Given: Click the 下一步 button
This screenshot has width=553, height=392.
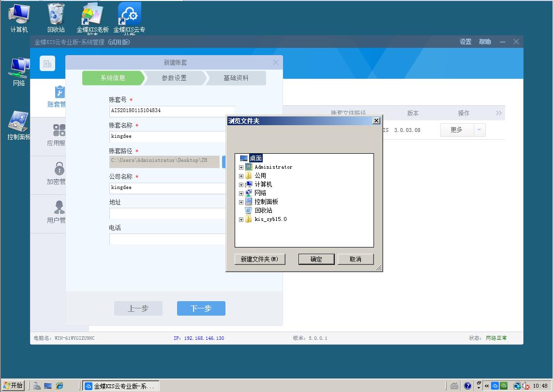Looking at the screenshot, I should 201,308.
